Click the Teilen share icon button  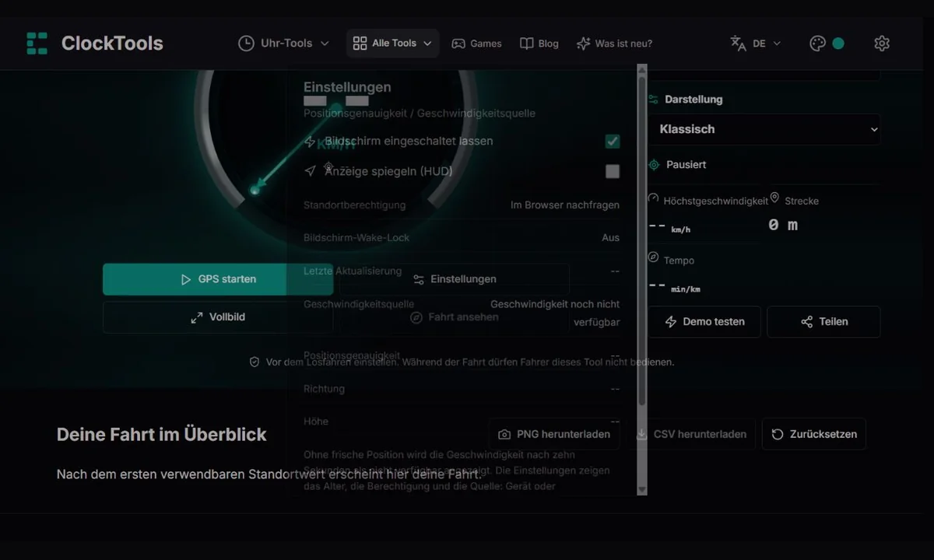click(x=823, y=321)
